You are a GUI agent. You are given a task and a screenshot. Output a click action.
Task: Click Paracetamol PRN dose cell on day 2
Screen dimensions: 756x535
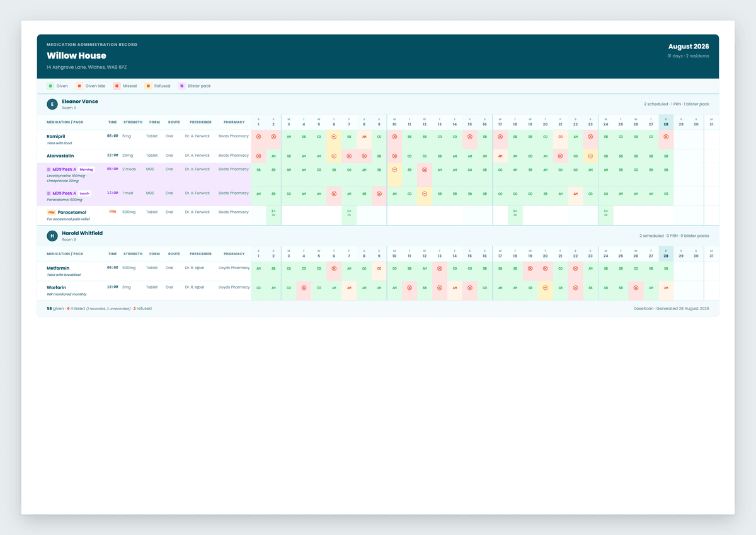tap(273, 215)
